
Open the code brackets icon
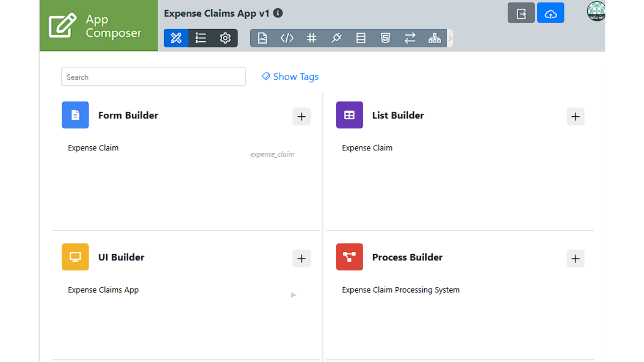[x=287, y=38]
